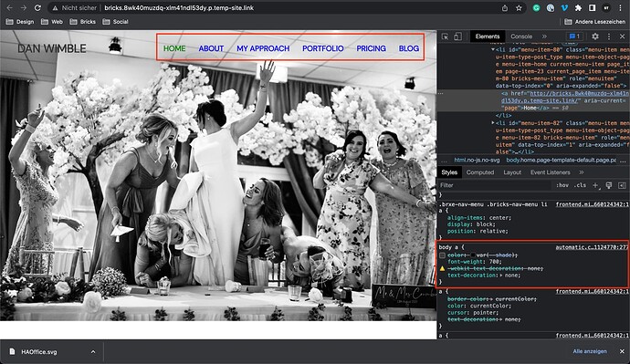
Task: Click the DAN WIMBLE site logo
Action: click(x=52, y=48)
